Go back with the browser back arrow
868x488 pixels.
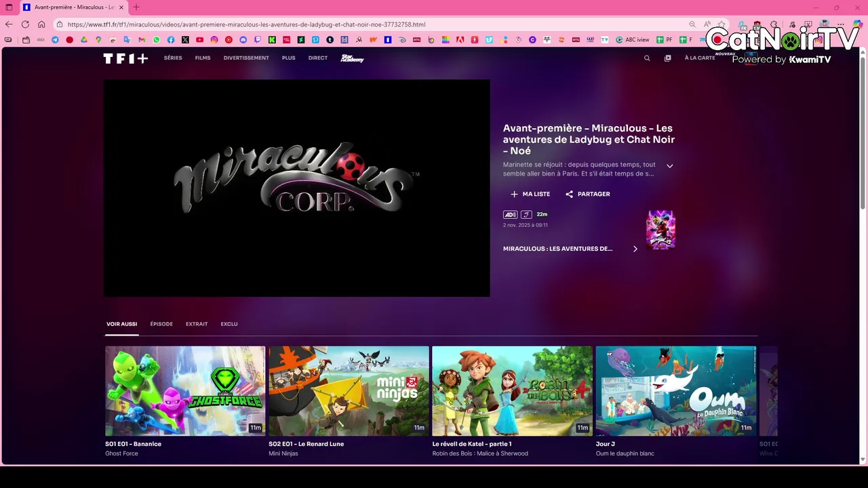coord(9,24)
